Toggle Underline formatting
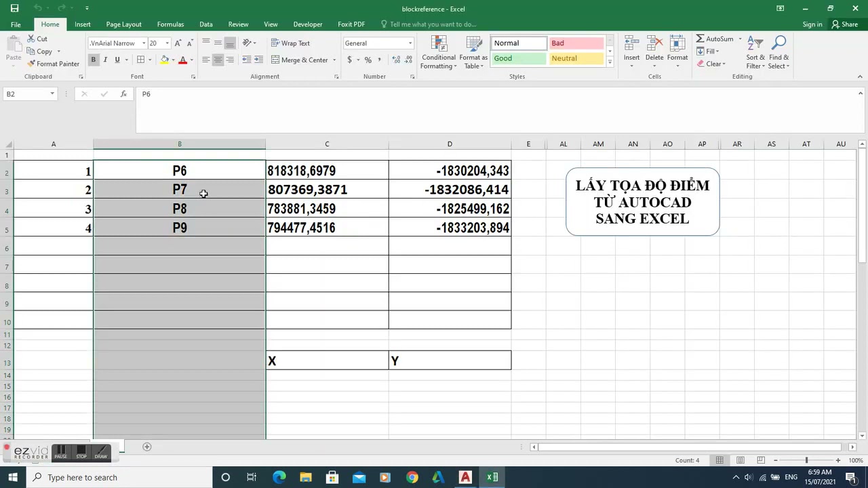The height and width of the screenshot is (488, 868). (117, 60)
